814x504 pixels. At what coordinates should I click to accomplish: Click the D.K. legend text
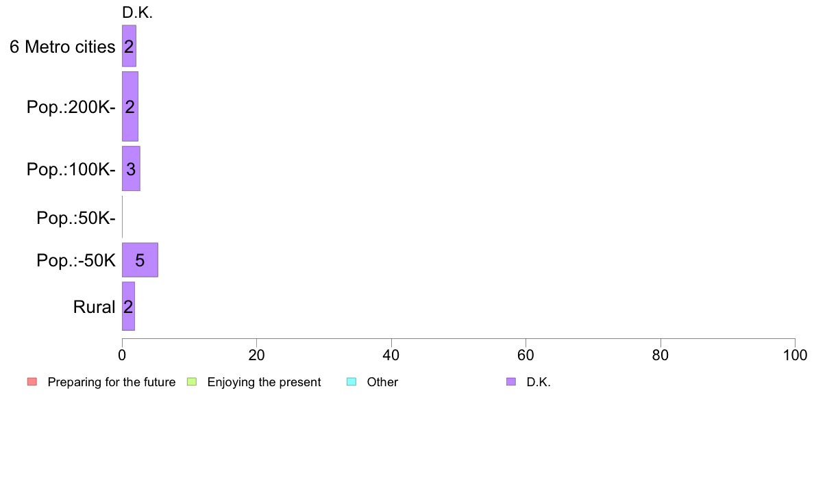point(539,382)
